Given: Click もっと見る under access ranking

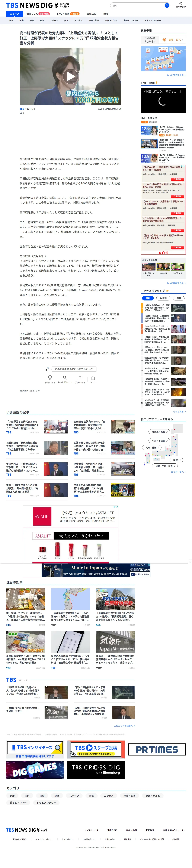Looking at the screenshot, I should 179,411.
